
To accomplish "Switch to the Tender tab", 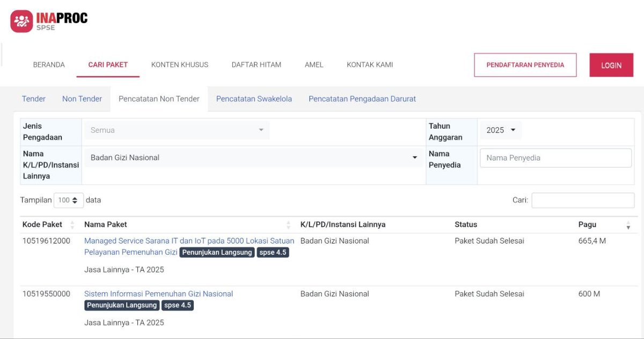I will [34, 99].
